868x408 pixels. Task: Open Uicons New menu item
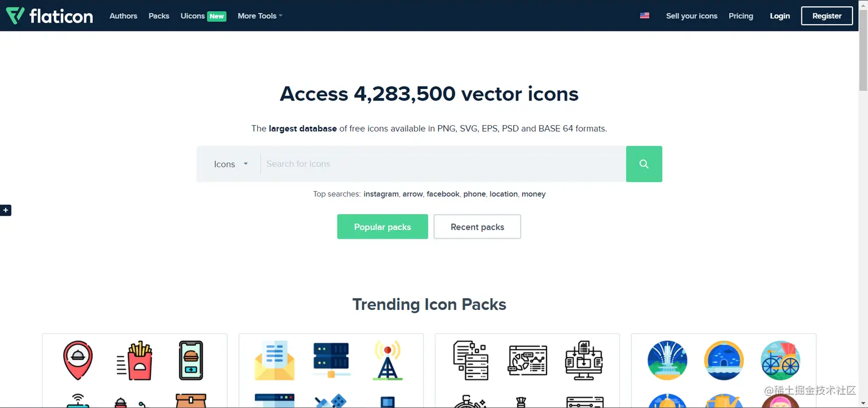tap(203, 16)
